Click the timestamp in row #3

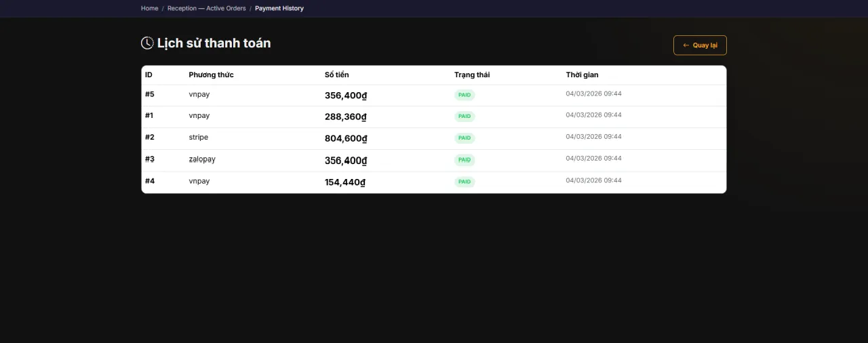coord(594,159)
